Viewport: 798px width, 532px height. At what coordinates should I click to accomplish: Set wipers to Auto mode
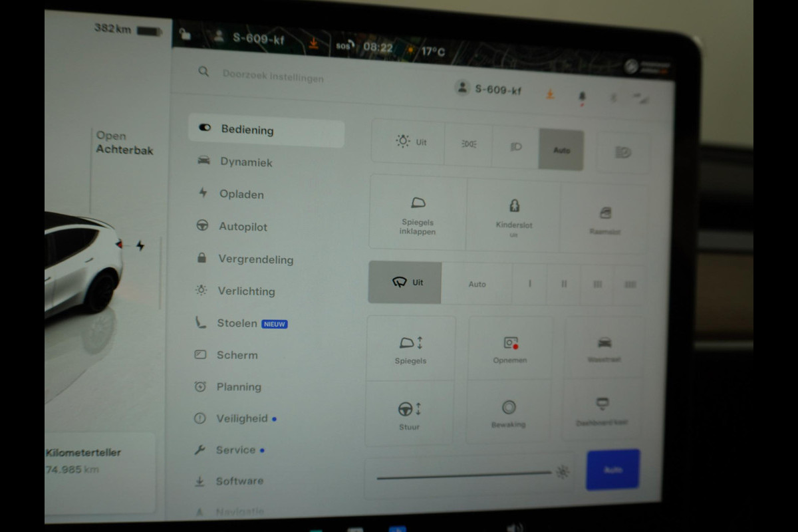pos(477,284)
